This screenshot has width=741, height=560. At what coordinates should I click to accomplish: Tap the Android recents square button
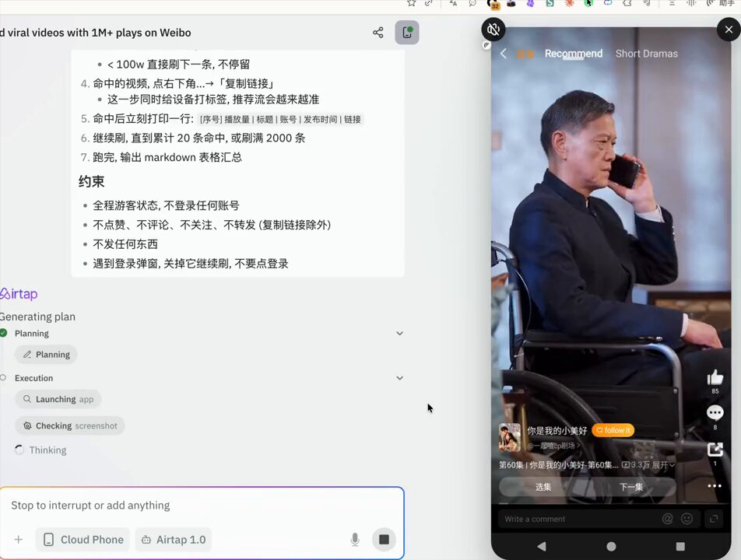tap(680, 546)
